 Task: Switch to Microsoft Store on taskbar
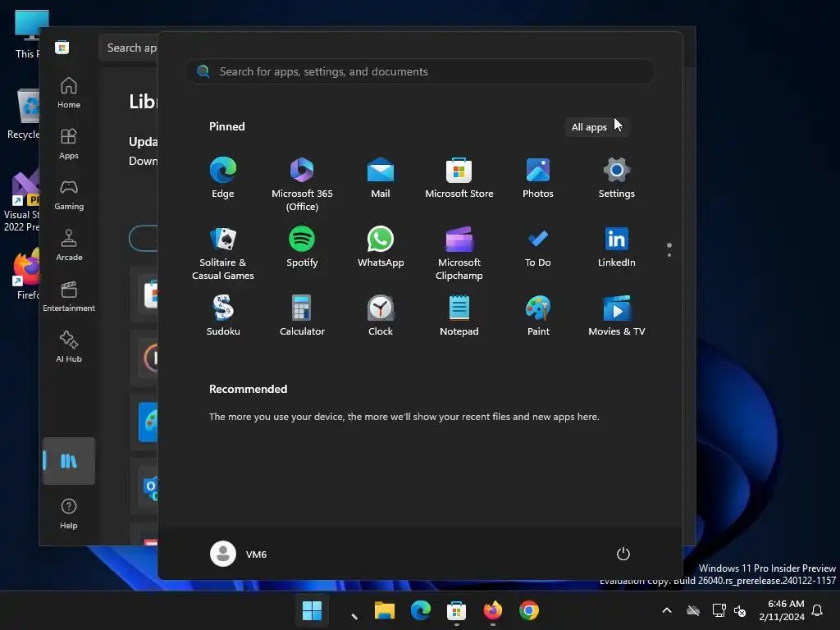(x=456, y=610)
